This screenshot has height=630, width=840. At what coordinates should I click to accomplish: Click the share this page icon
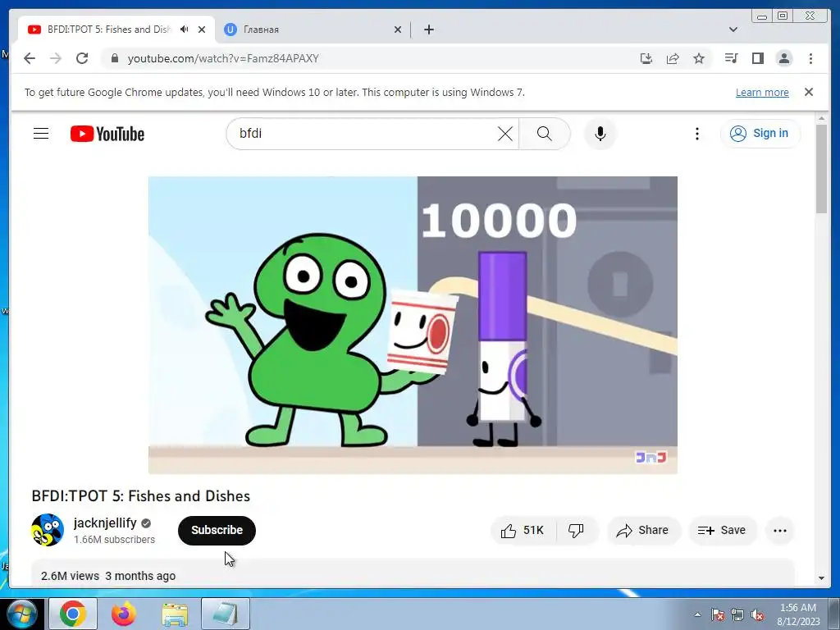click(x=673, y=58)
